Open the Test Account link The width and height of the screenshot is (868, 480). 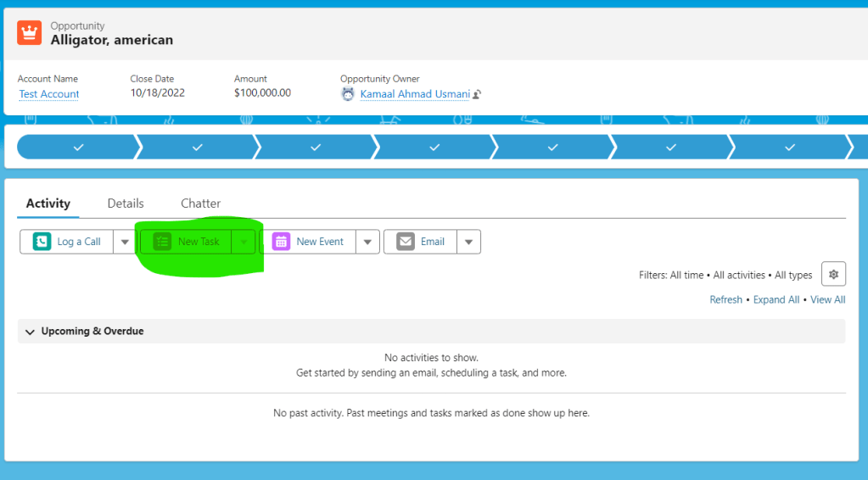click(x=49, y=94)
